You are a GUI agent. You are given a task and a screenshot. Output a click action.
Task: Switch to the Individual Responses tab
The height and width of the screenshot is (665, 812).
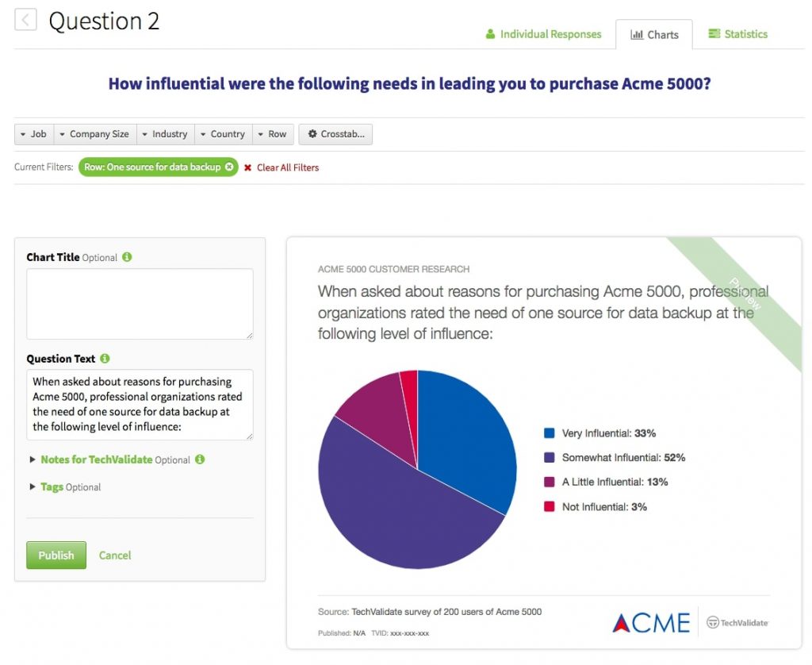(x=543, y=34)
